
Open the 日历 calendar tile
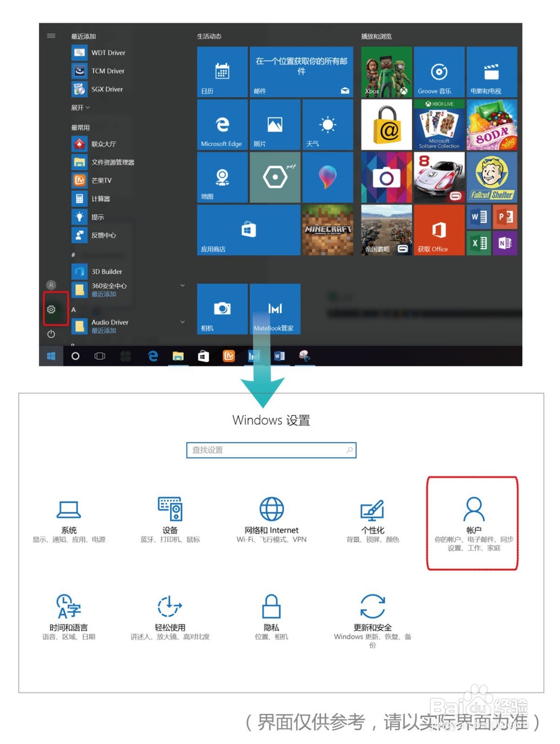[x=222, y=72]
